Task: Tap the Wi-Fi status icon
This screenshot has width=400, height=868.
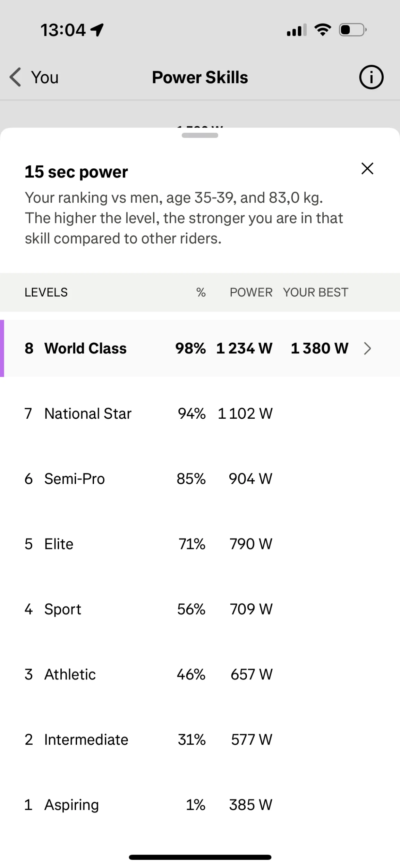Action: tap(322, 30)
